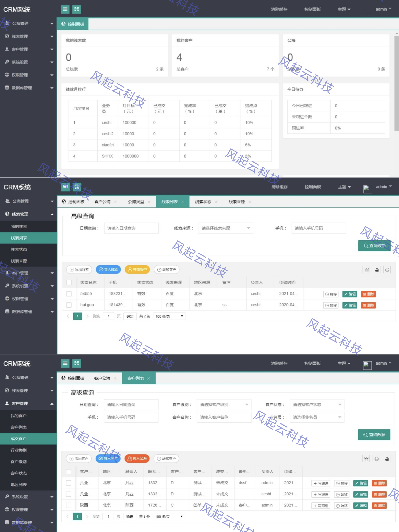Open 100 条/页 page size under lead table
This screenshot has width=399, height=532.
[x=169, y=316]
